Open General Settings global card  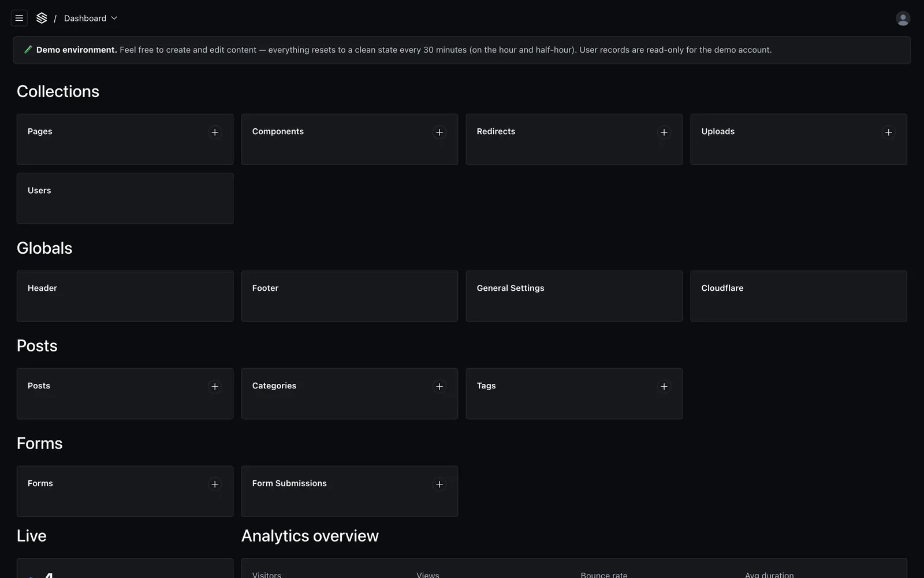pyautogui.click(x=574, y=296)
